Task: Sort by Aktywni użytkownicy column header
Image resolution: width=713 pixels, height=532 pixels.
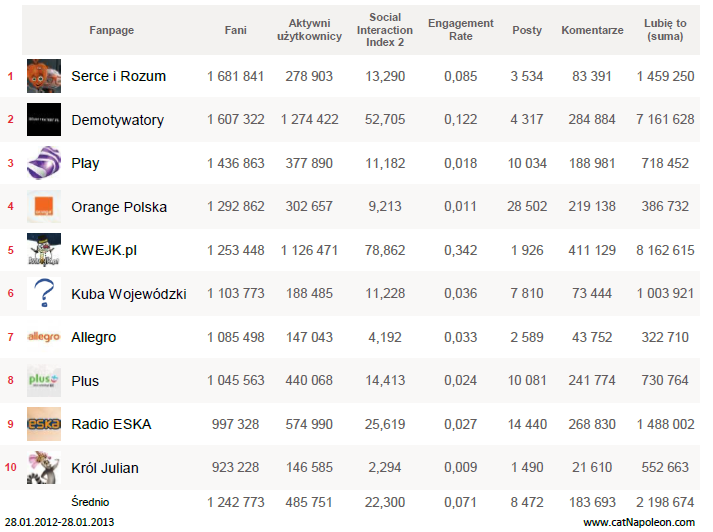Action: [309, 30]
